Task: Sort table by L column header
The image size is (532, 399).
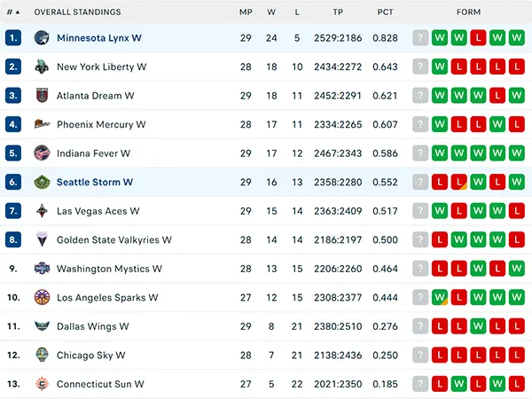Action: (297, 12)
